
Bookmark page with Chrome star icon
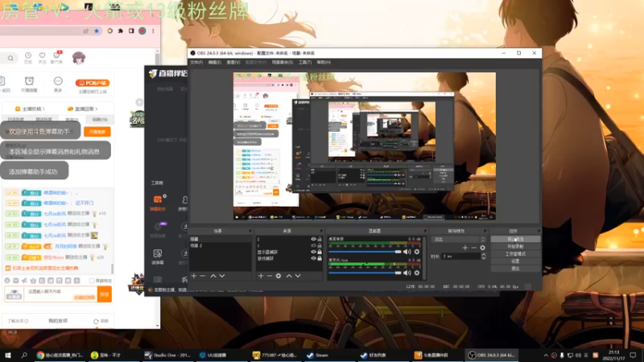point(97,31)
